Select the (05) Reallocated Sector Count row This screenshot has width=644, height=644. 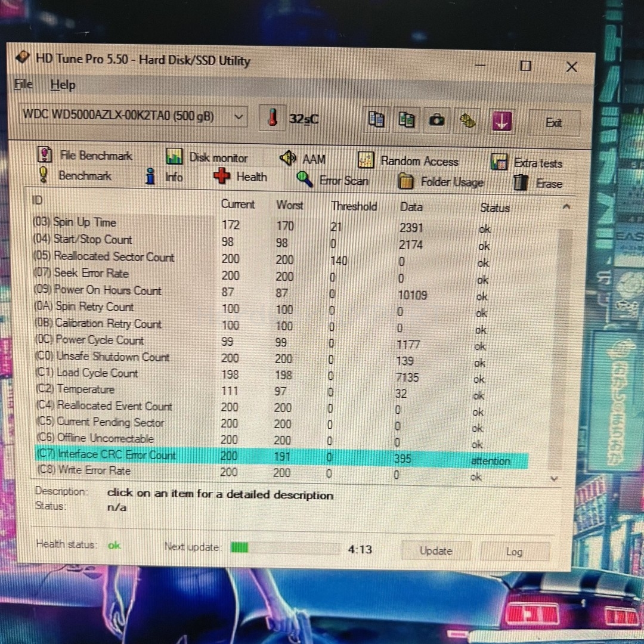261,259
